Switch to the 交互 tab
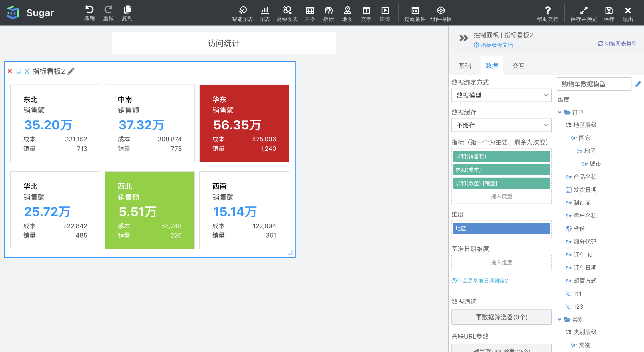 click(x=518, y=66)
